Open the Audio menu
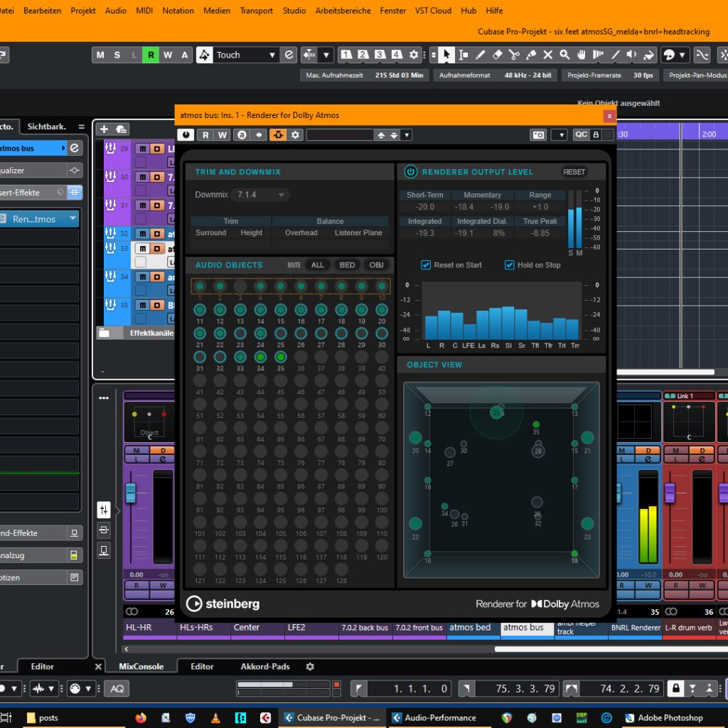Image resolution: width=728 pixels, height=728 pixels. coord(116,10)
